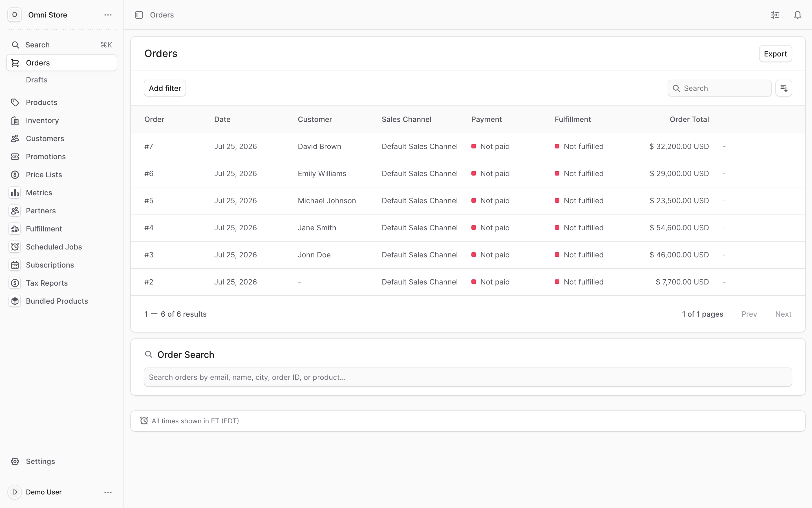Navigate to Customers label
The image size is (812, 508).
coord(45,138)
